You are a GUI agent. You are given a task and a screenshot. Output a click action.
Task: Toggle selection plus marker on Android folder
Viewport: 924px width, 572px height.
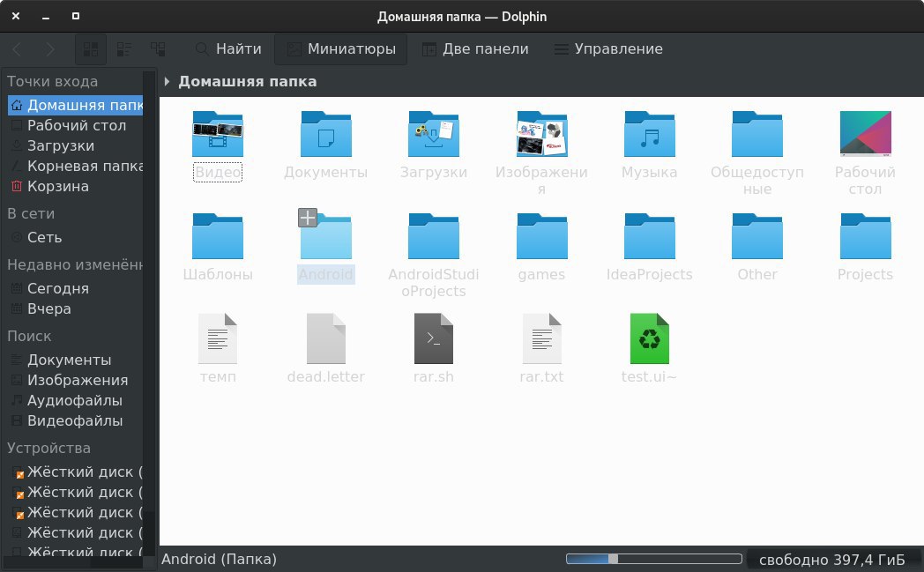tap(308, 218)
